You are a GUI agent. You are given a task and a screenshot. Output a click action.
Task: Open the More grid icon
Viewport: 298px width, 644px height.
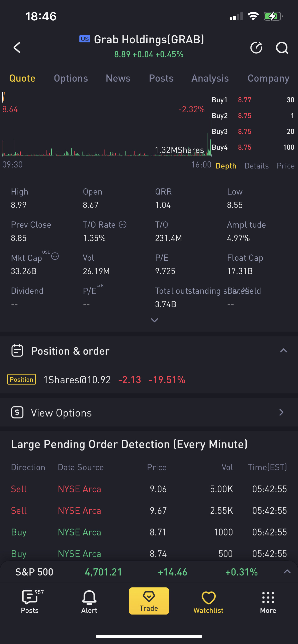[268, 598]
